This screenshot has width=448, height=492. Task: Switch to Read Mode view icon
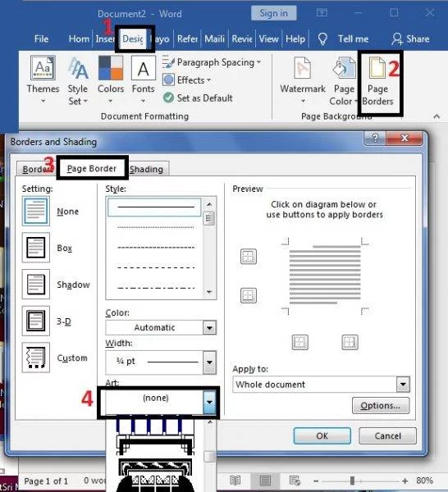pyautogui.click(x=235, y=481)
